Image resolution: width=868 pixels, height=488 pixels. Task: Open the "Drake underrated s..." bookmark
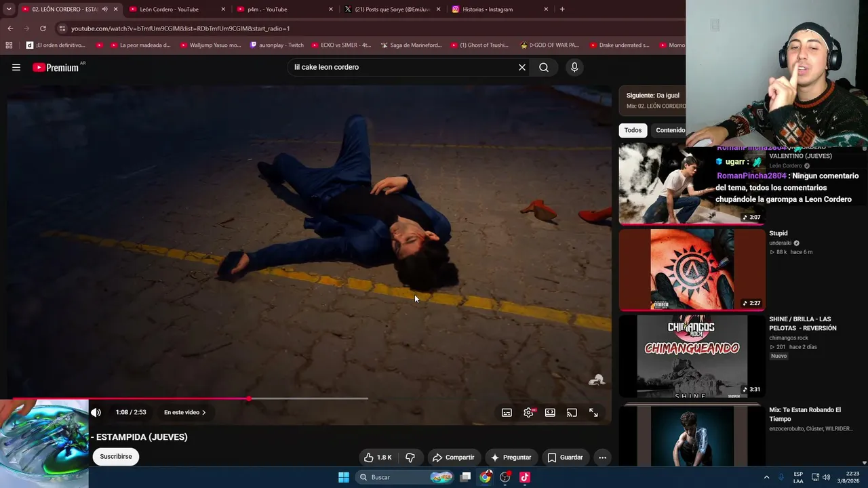click(x=620, y=45)
